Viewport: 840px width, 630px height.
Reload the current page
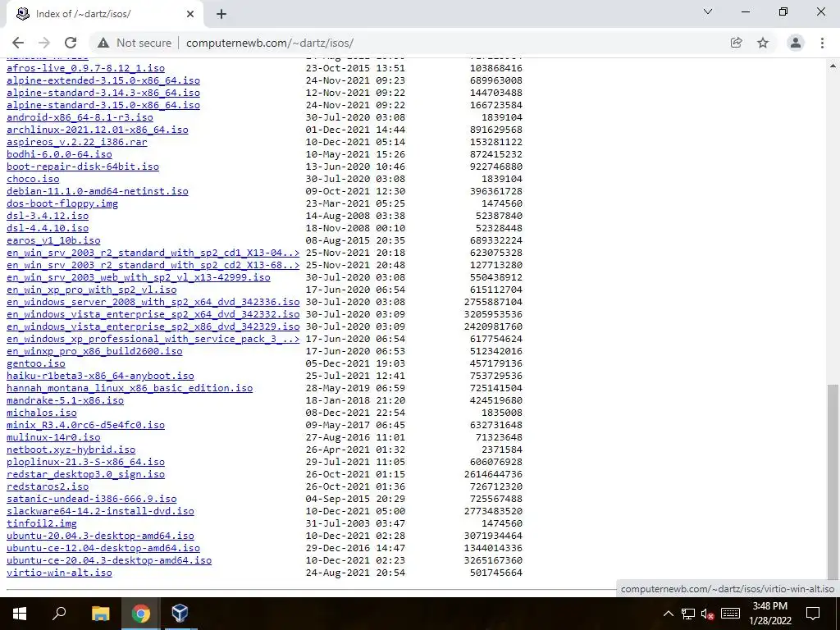click(71, 43)
